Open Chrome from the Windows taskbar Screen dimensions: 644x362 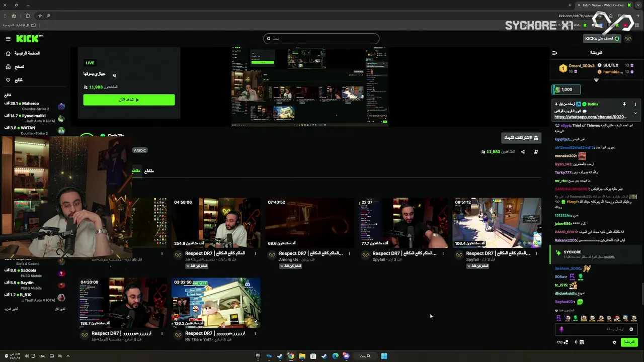pos(291,356)
